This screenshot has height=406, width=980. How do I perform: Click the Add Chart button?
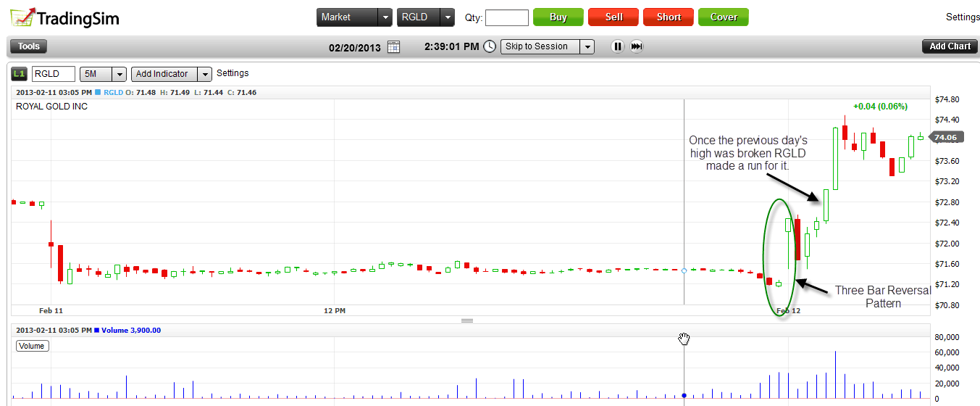950,46
